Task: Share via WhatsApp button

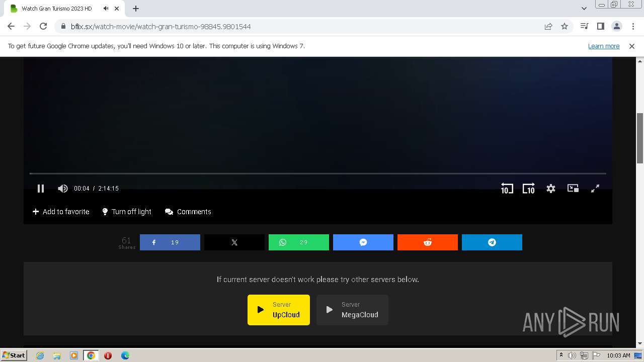Action: (x=299, y=242)
